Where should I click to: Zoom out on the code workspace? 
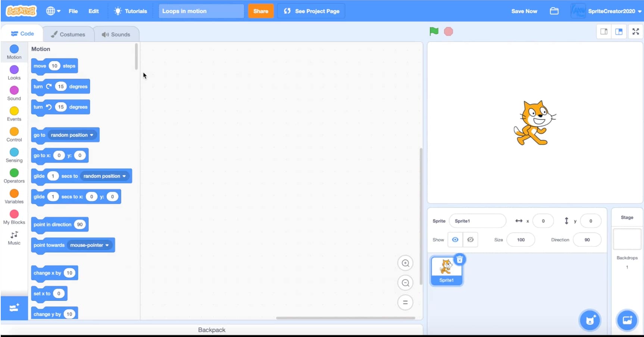click(405, 283)
